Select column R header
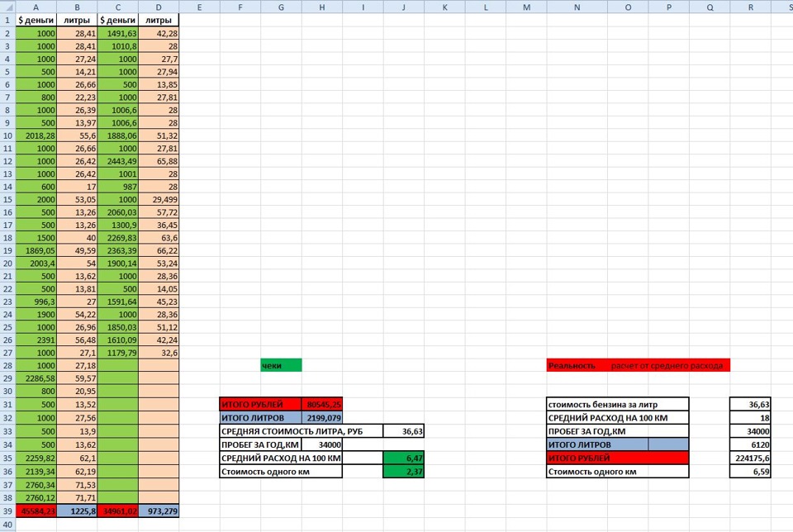This screenshot has width=793, height=532. coord(751,7)
